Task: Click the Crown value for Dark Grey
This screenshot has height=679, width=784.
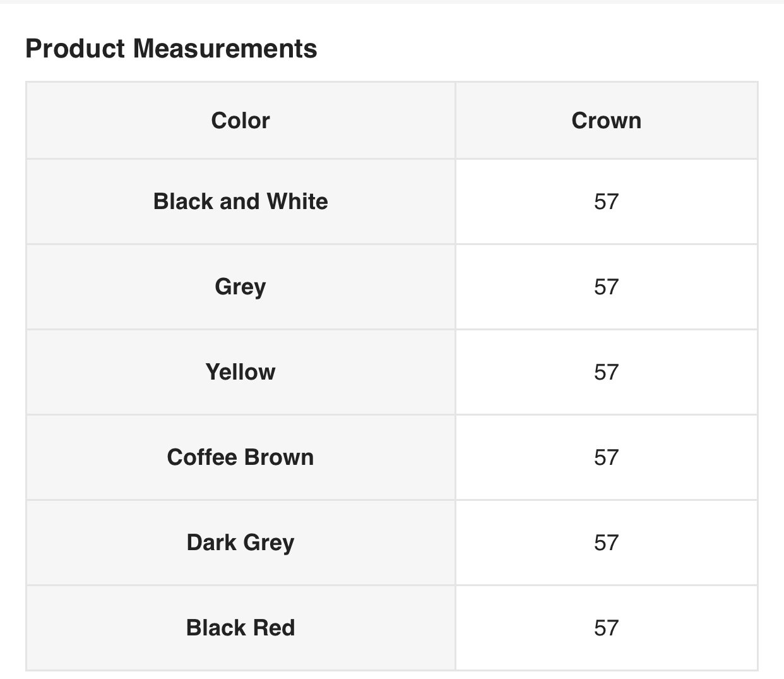Action: (606, 543)
